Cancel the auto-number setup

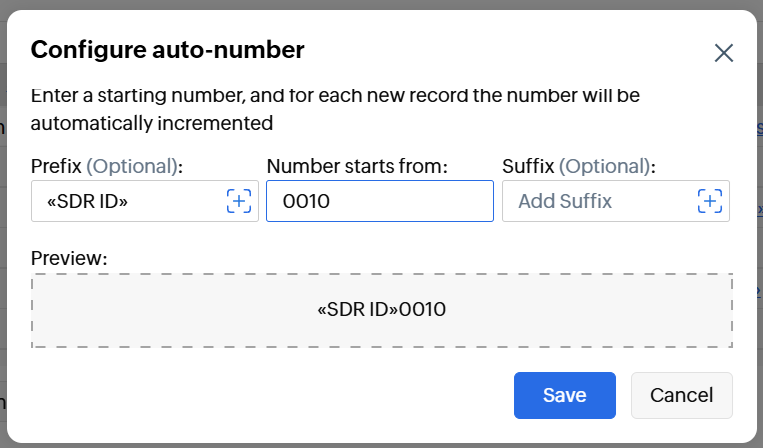681,395
